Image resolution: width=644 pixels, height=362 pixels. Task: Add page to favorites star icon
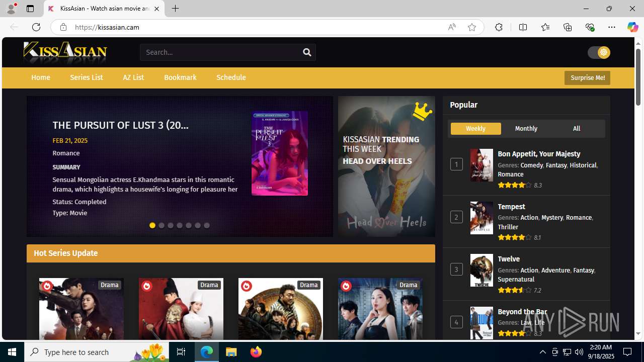click(472, 27)
